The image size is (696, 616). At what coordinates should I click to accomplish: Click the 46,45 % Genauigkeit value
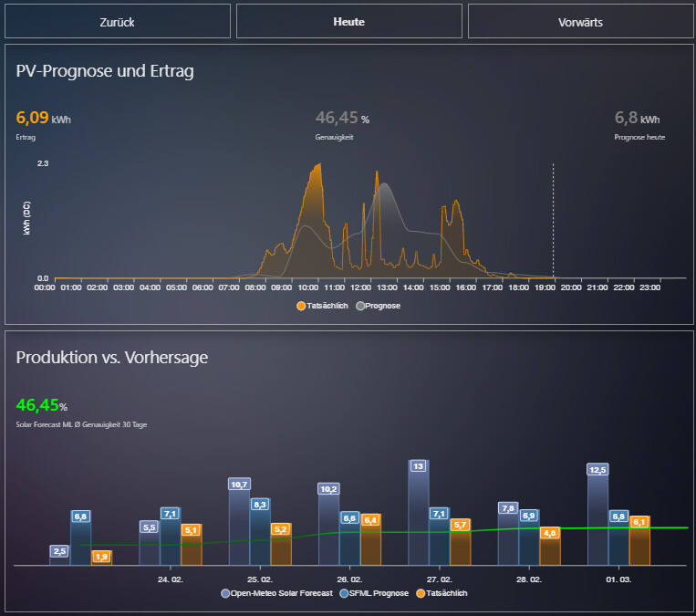click(338, 118)
